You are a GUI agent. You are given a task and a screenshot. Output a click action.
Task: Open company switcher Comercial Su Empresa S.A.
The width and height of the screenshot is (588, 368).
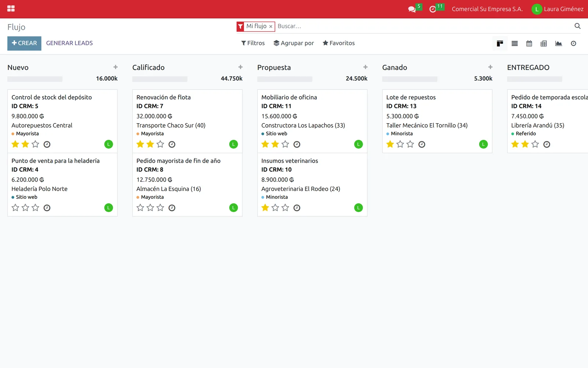click(x=487, y=9)
